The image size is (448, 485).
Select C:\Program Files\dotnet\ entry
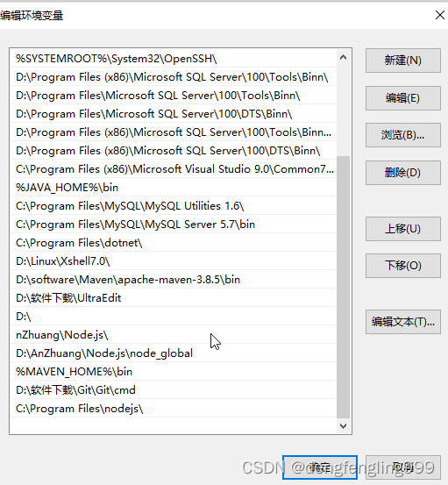pyautogui.click(x=173, y=243)
